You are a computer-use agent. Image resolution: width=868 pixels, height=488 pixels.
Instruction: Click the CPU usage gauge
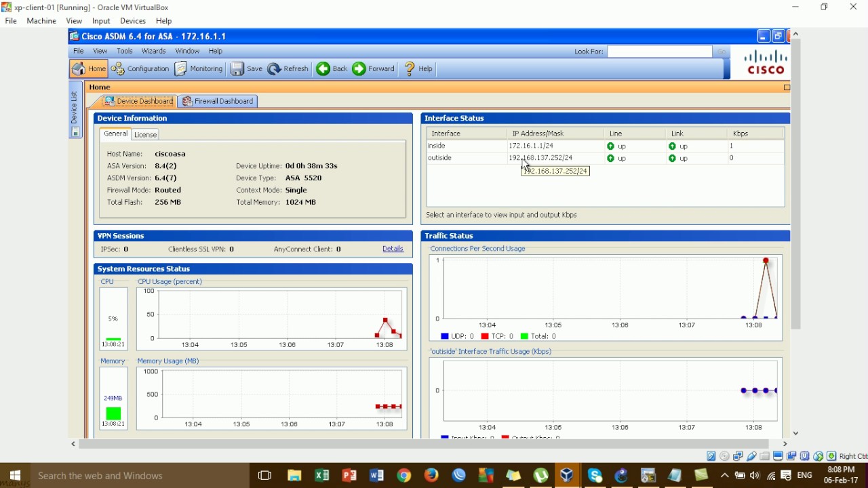(x=113, y=319)
